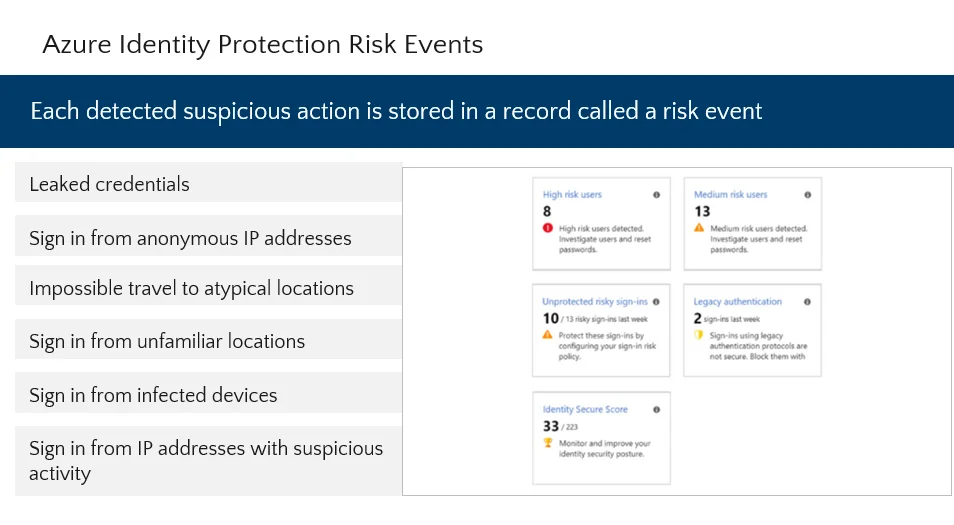Select the Leaked credentials list item
This screenshot has height=525, width=954.
pyautogui.click(x=208, y=183)
